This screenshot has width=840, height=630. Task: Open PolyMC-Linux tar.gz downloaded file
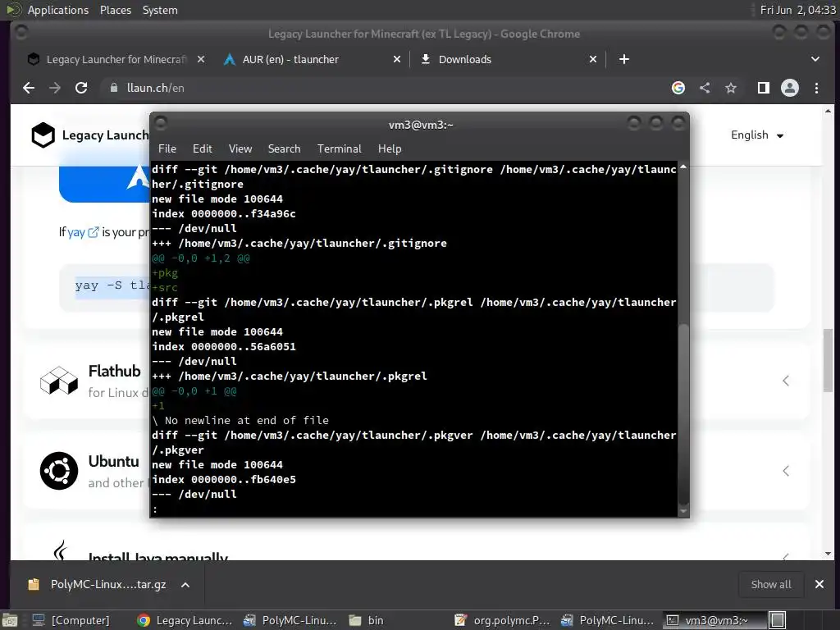click(x=108, y=584)
